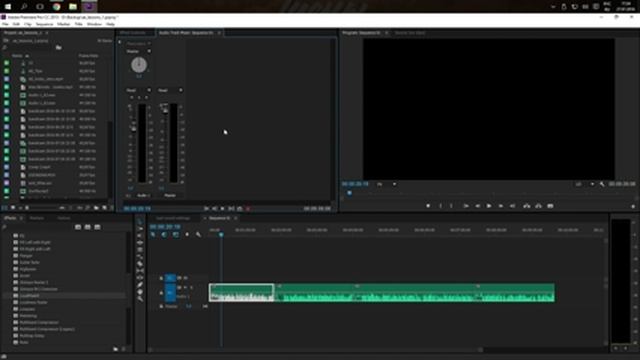Toggle lock on the A1 audio track
Image resolution: width=640 pixels, height=360 pixels.
pyautogui.click(x=161, y=293)
